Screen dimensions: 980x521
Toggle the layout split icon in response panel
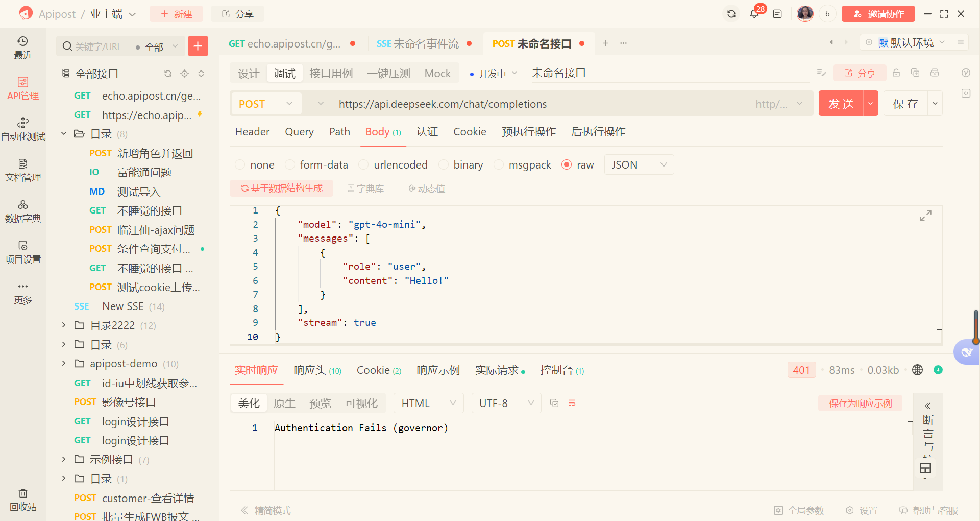coord(925,468)
